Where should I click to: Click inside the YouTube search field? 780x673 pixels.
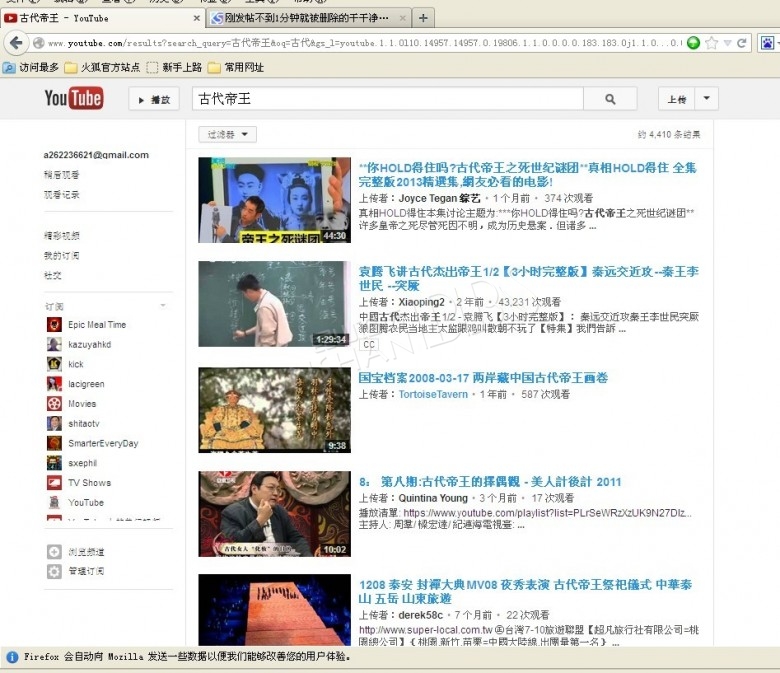point(388,99)
